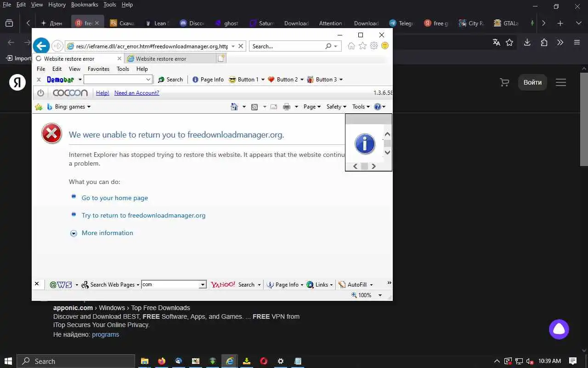Click the IE address bar URL field

[x=152, y=46]
